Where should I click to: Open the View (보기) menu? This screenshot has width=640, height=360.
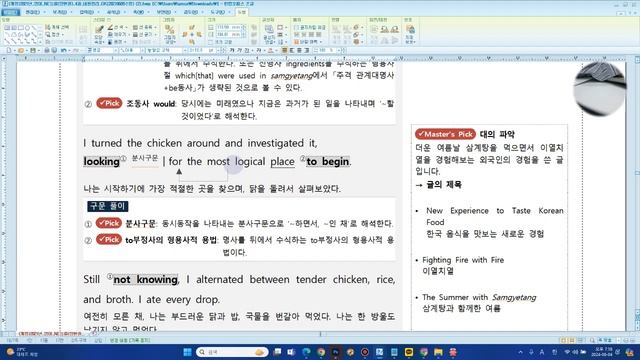click(x=60, y=12)
